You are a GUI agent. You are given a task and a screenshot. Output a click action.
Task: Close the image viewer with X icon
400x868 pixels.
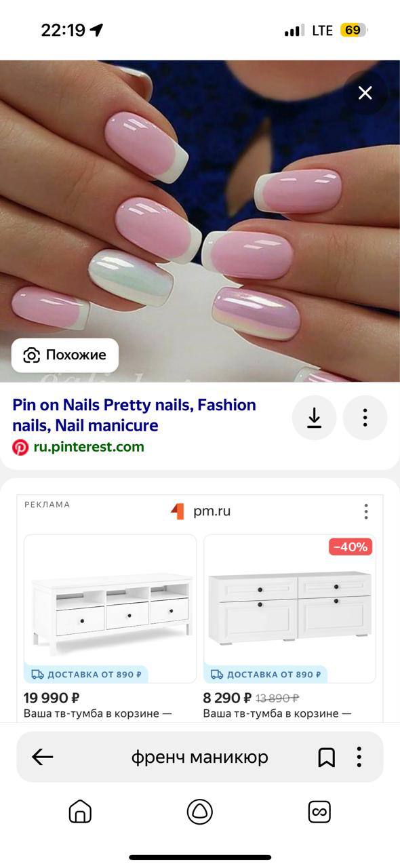tap(365, 93)
